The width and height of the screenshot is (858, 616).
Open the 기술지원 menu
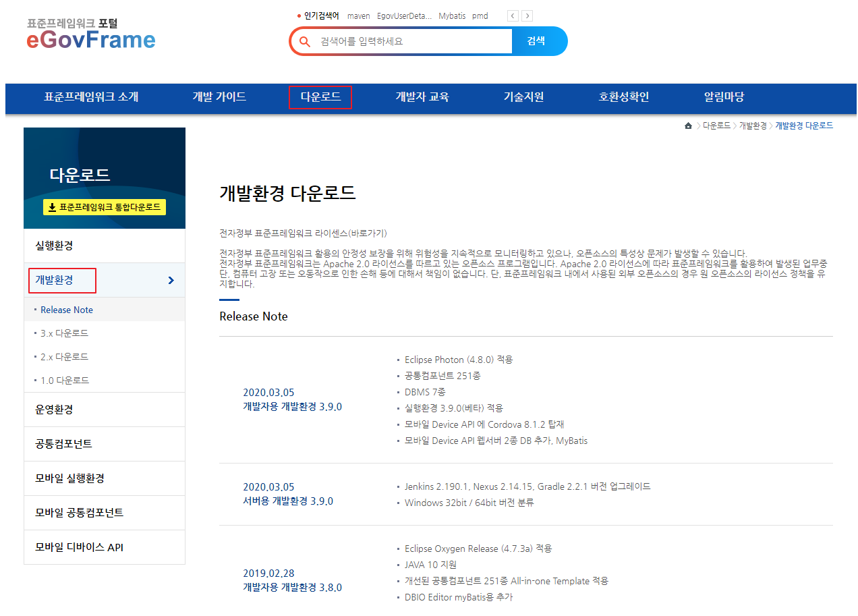pyautogui.click(x=523, y=97)
